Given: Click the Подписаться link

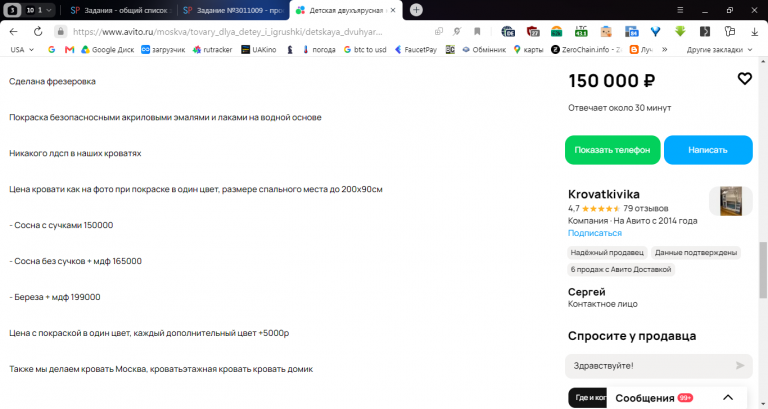Looking at the screenshot, I should (595, 233).
